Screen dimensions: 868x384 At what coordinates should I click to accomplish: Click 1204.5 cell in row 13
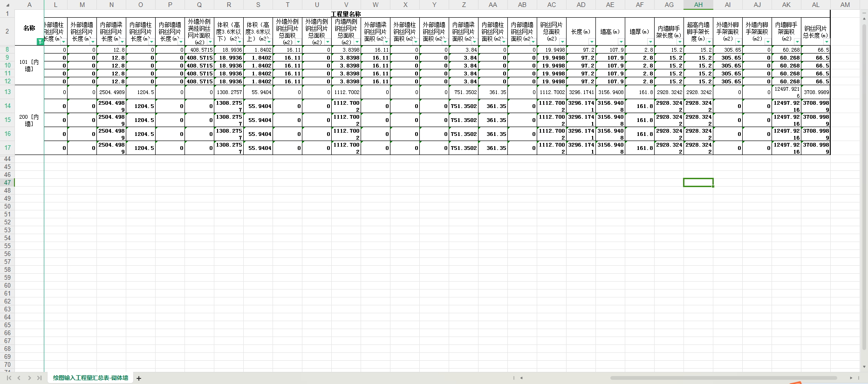tap(141, 92)
